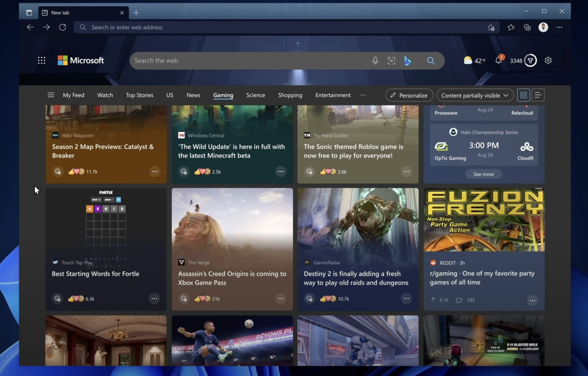Open visual search camera icon
The image size is (588, 376).
(391, 60)
